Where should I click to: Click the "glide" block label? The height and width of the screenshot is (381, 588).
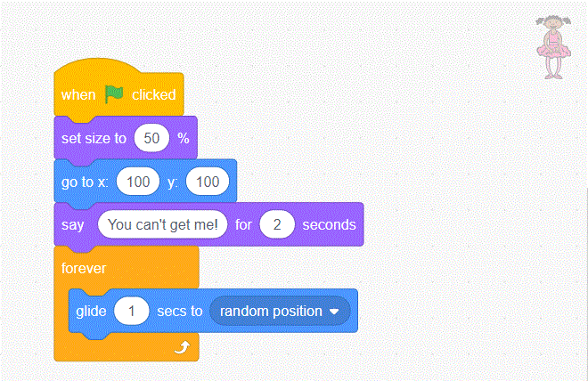[x=91, y=311]
